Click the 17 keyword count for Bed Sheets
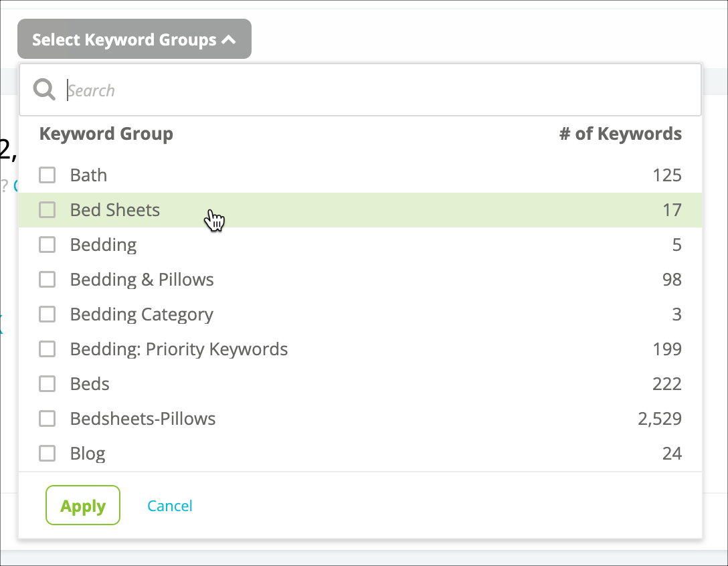The image size is (728, 566). click(x=672, y=210)
